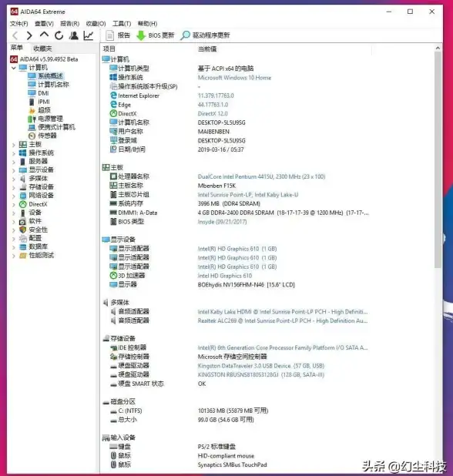Image resolution: width=453 pixels, height=476 pixels.
Task: Click the 配置 tree icon
Action: tap(23, 238)
